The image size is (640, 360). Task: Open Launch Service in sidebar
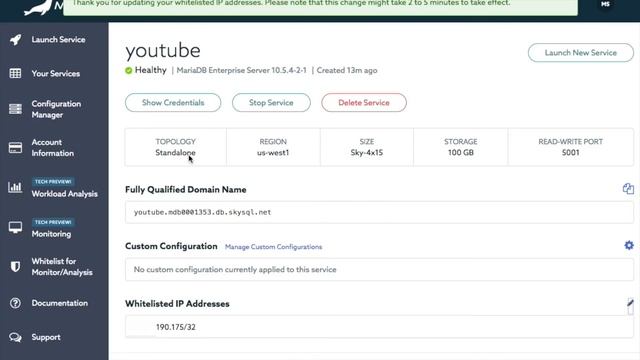coord(58,40)
